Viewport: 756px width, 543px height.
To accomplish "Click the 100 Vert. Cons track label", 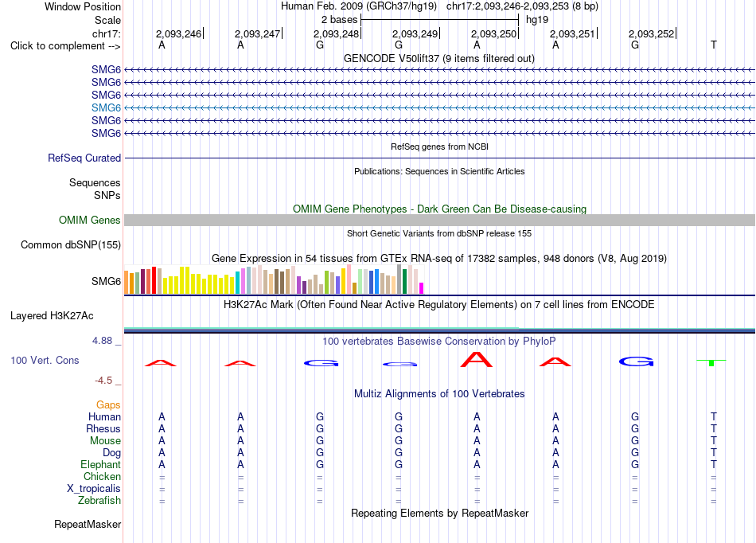I will (45, 360).
